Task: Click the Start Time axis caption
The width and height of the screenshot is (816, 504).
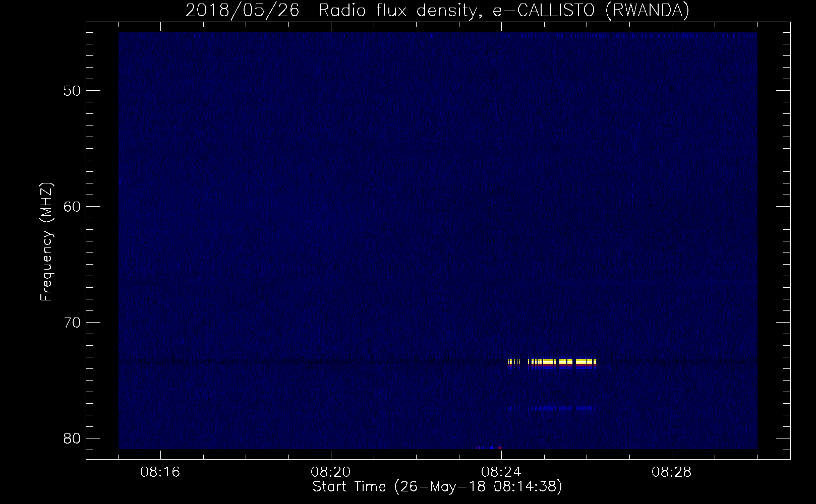Action: click(437, 487)
